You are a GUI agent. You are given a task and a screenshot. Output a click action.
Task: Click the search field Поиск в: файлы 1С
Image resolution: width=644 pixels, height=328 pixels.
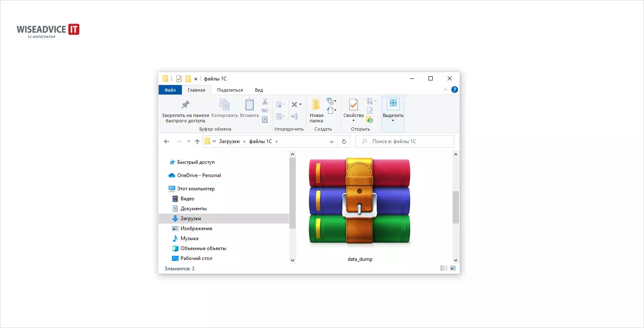click(x=405, y=141)
